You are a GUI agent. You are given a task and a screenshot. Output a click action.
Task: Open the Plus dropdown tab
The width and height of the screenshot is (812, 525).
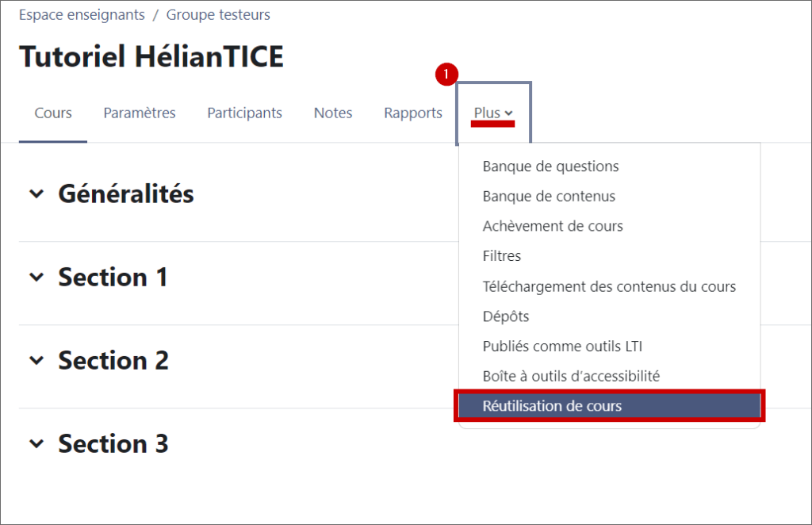493,113
